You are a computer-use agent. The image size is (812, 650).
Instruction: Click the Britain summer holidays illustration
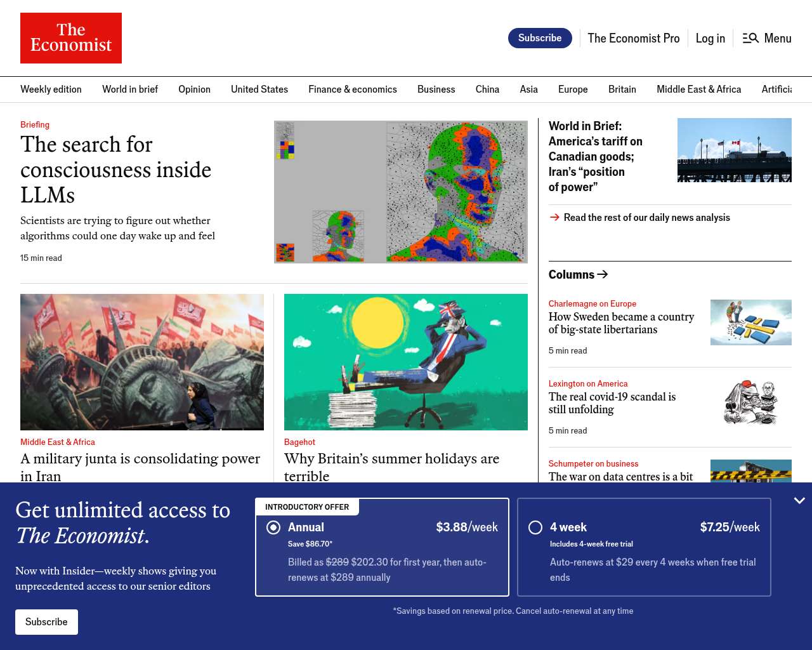pos(406,362)
